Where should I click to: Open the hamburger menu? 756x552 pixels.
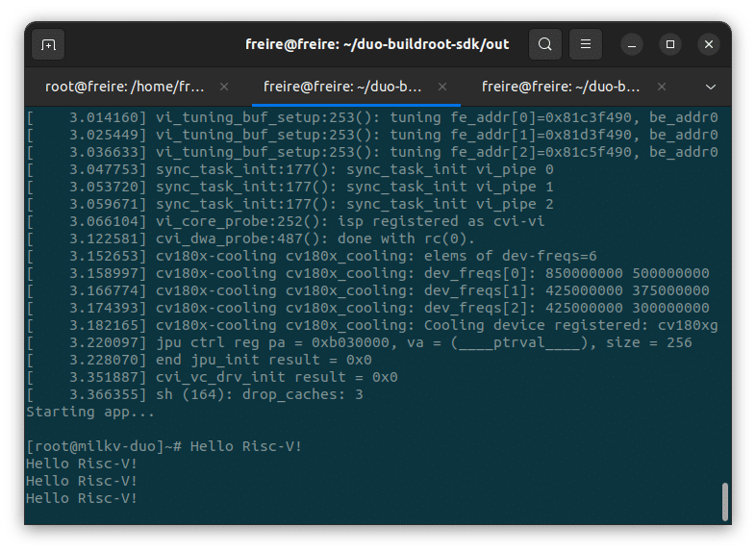pos(586,44)
